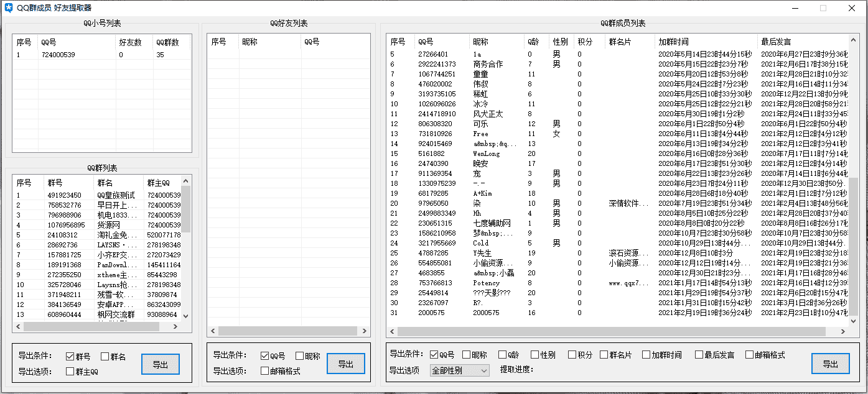The width and height of the screenshot is (868, 394).
Task: Check 群号 in QQ群列表 export conditions
Action: click(x=70, y=357)
